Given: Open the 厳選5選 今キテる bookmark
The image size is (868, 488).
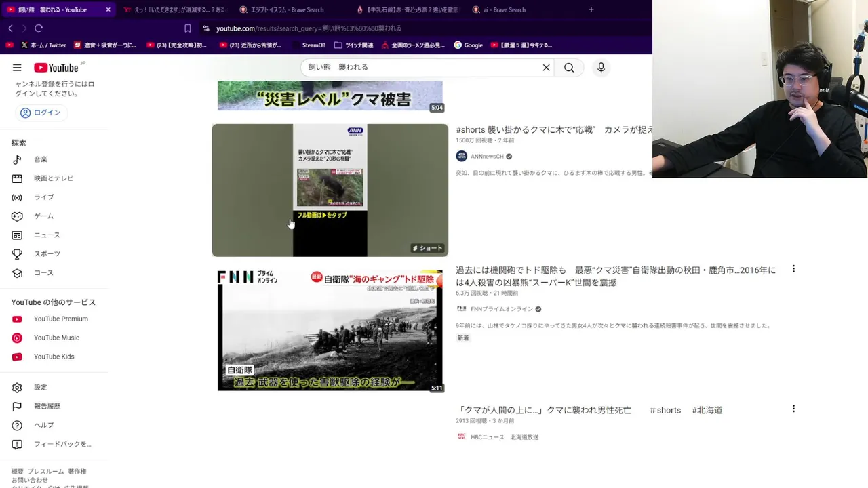Looking at the screenshot, I should click(521, 45).
